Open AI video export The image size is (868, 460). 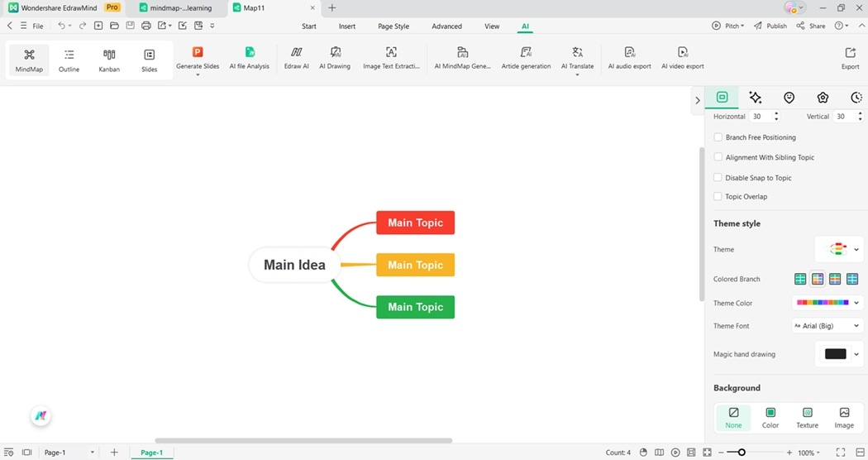[x=683, y=58]
